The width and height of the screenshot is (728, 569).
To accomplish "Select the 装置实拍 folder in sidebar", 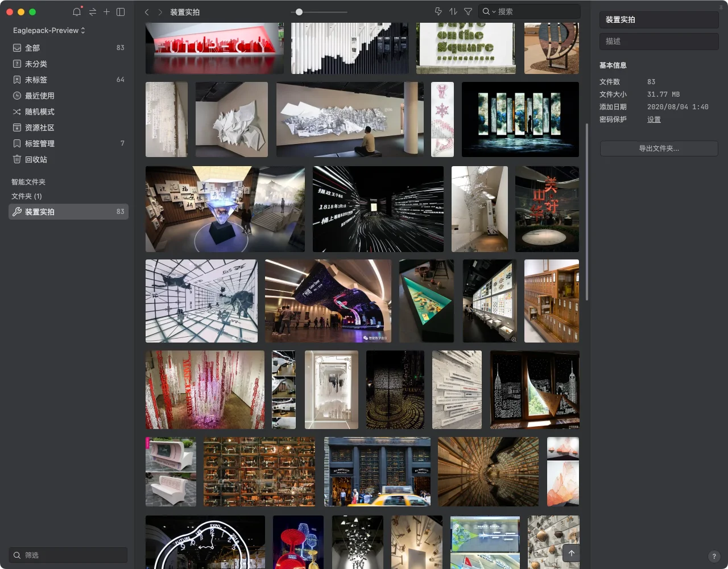I will click(68, 212).
